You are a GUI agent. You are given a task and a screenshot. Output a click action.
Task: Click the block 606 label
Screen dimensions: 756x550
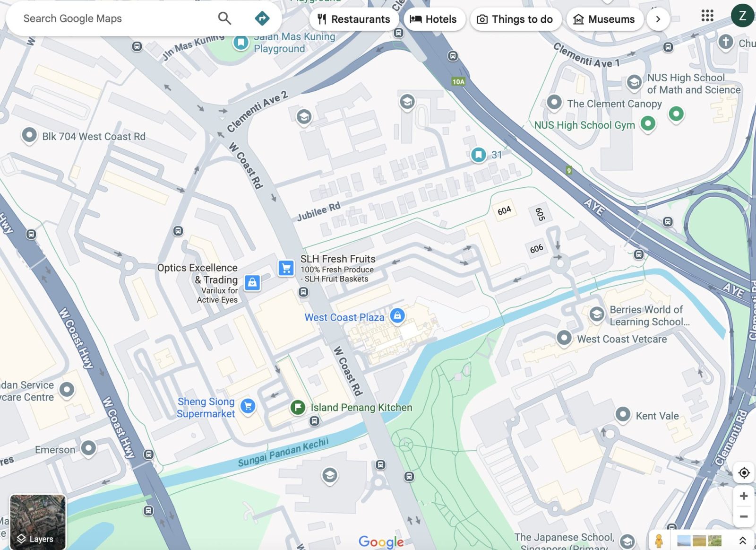(536, 249)
